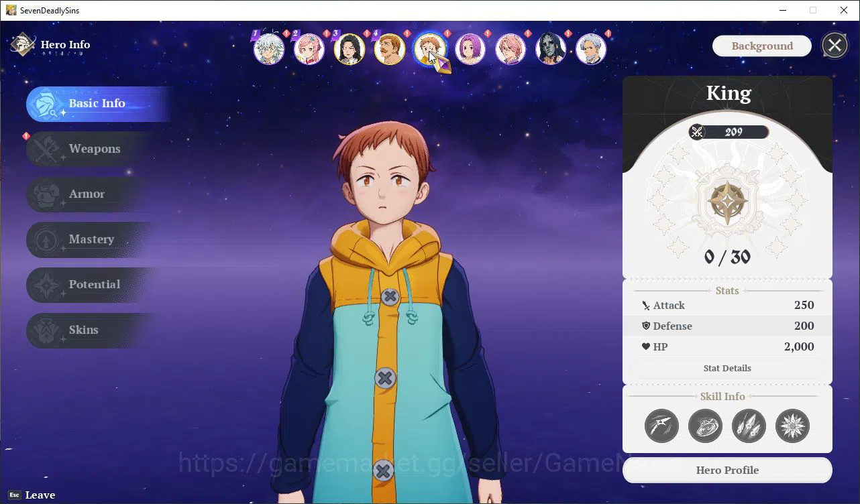Click the HP stat row
The height and width of the screenshot is (504, 860).
[x=727, y=346]
